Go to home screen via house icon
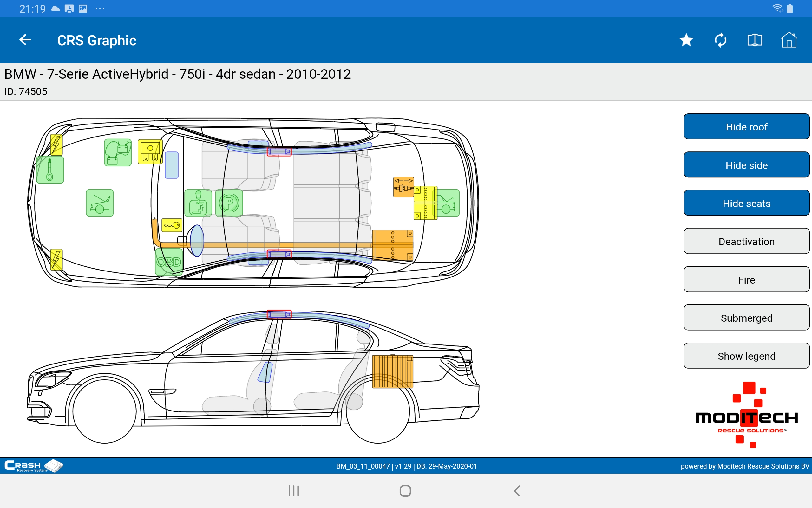The height and width of the screenshot is (508, 812). [789, 40]
